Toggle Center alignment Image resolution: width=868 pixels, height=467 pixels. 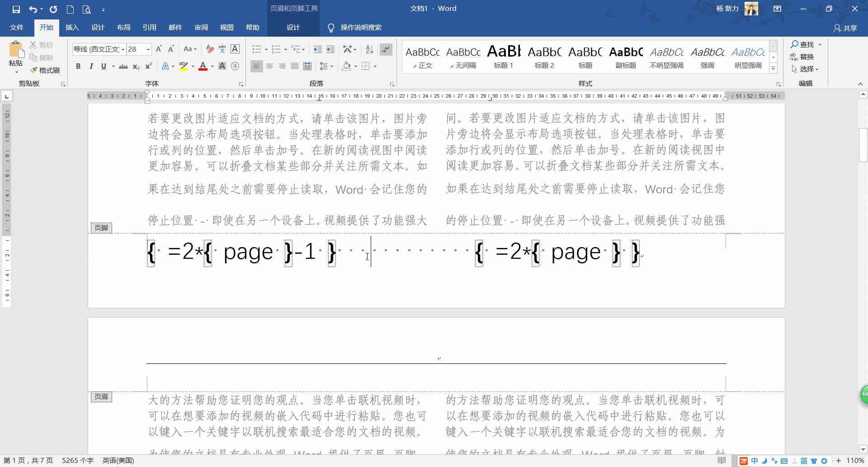(x=269, y=67)
